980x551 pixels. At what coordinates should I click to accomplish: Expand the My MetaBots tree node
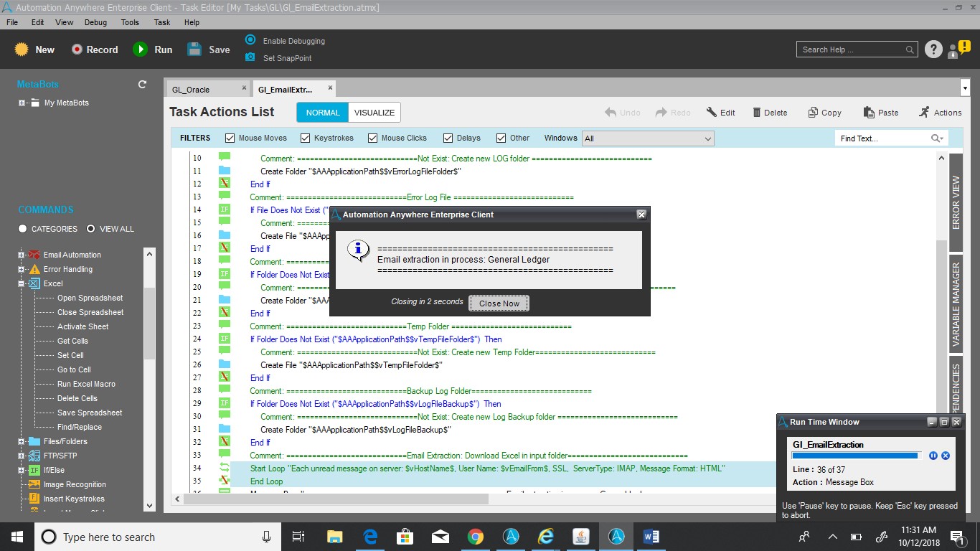click(22, 103)
